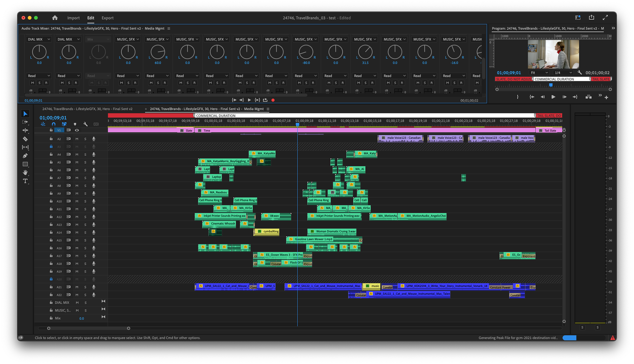Click the Program monitor mark-out bracket button
Screen dimensions: 634x364
coord(518,97)
